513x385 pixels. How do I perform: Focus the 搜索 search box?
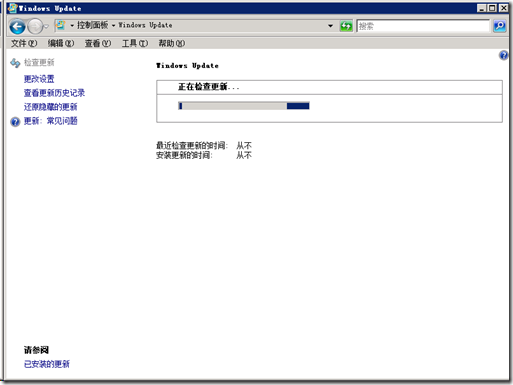423,26
